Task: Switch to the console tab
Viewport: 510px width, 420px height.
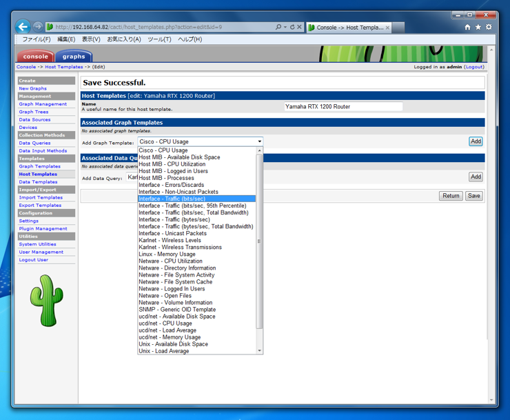Action: pos(35,56)
